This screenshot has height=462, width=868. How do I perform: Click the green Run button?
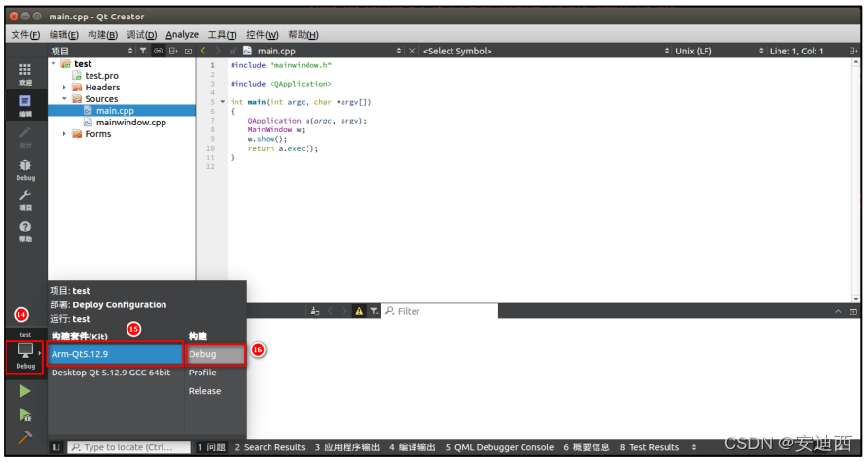pos(25,391)
